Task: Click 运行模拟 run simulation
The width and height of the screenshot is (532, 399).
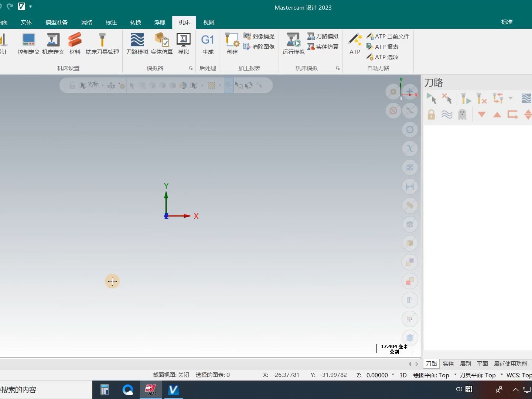Action: tap(294, 44)
